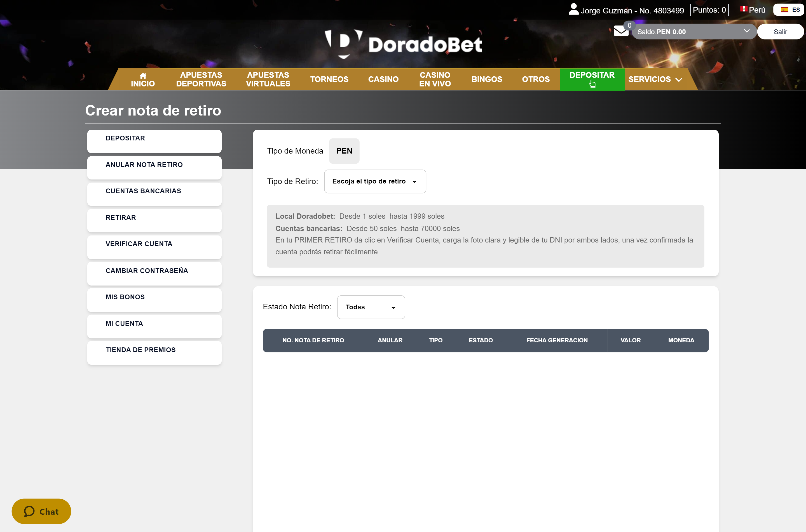
Task: Open the BINGOS section
Action: [487, 79]
